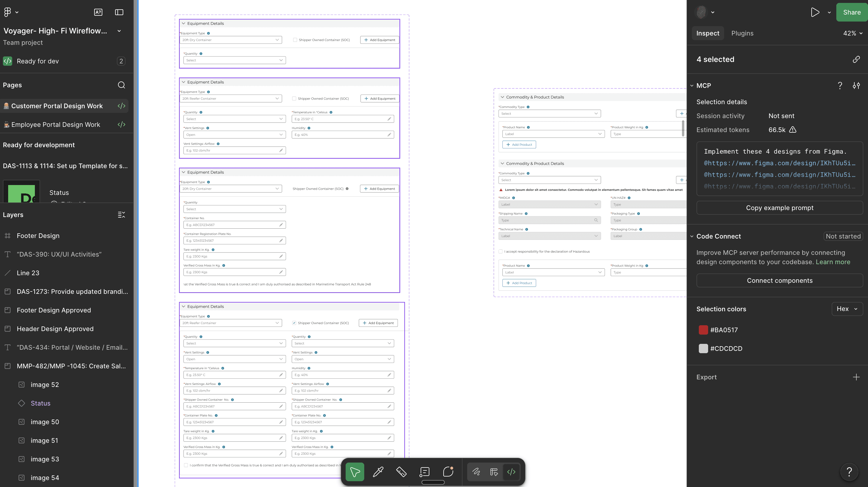Click the design mode table-cursor icon
Image resolution: width=868 pixels, height=487 pixels.
click(x=494, y=472)
